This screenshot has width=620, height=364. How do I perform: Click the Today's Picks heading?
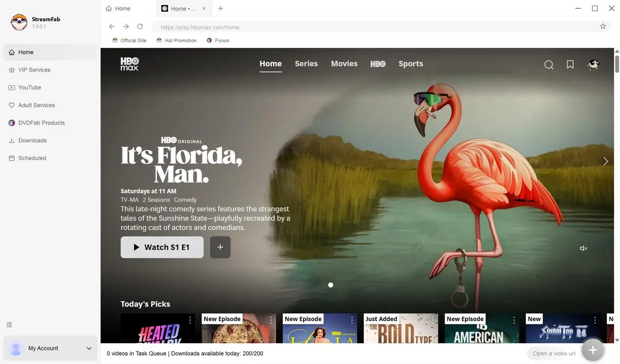coord(145,304)
